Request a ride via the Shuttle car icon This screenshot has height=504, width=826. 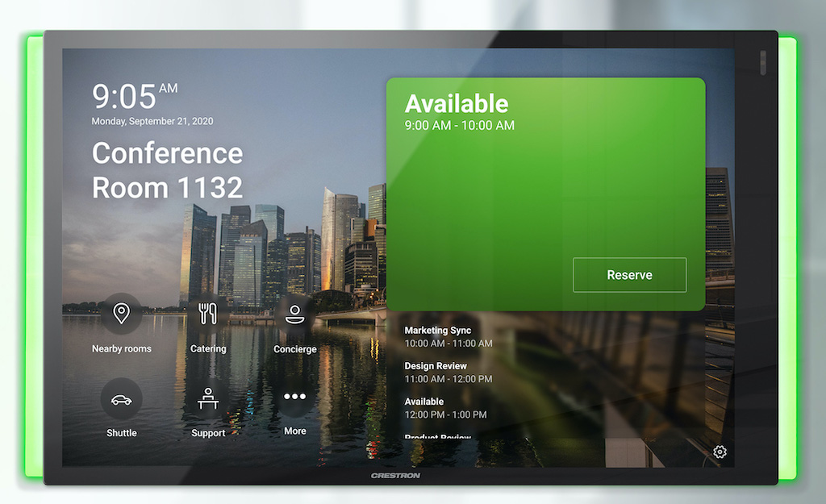[x=122, y=398]
